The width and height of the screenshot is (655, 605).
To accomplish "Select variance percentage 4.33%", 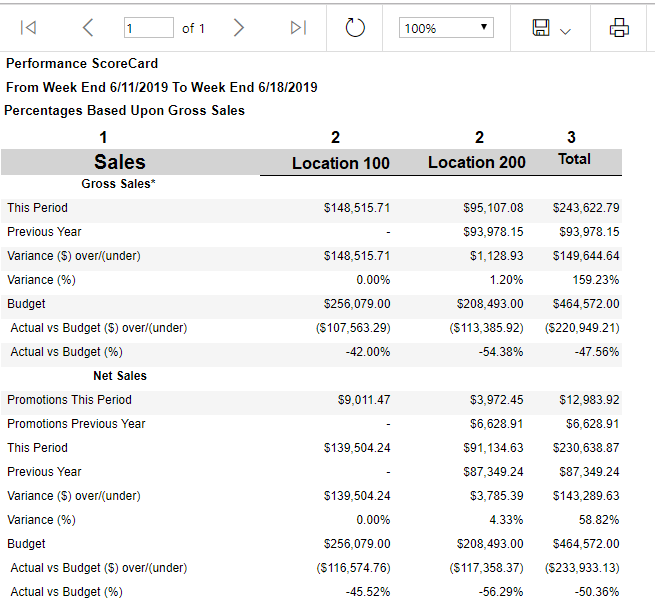I will (506, 520).
